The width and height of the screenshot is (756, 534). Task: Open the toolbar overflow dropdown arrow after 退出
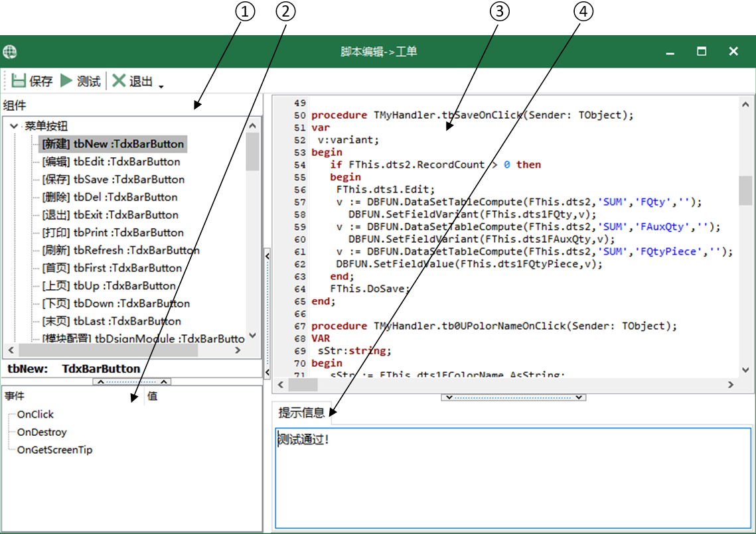[161, 86]
